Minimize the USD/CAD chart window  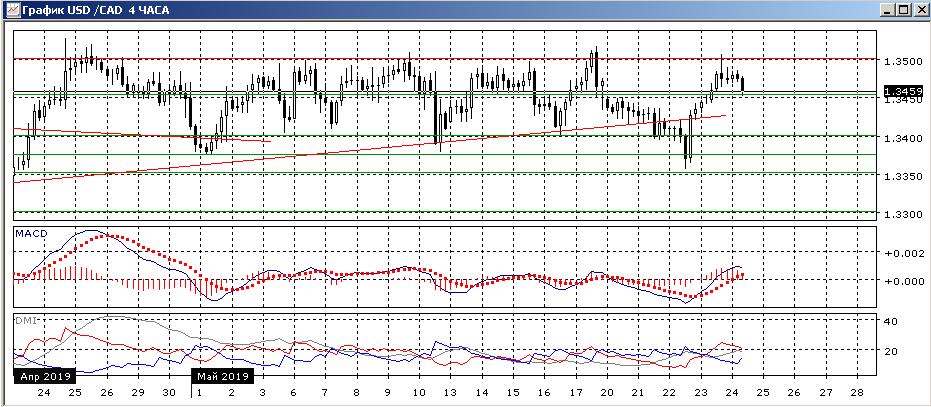(889, 9)
